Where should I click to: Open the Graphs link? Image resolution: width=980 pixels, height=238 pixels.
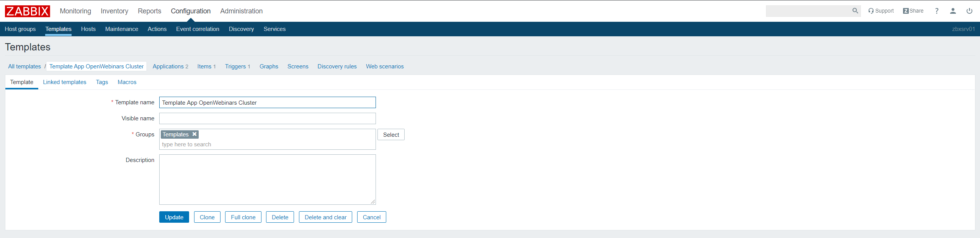(x=269, y=66)
